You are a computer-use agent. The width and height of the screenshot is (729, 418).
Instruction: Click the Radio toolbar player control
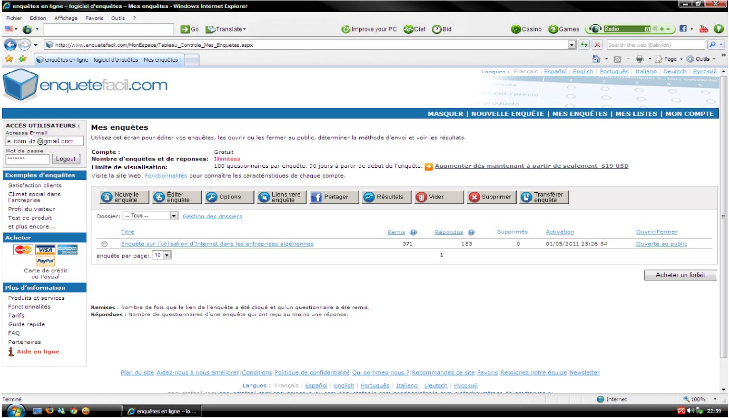click(630, 29)
